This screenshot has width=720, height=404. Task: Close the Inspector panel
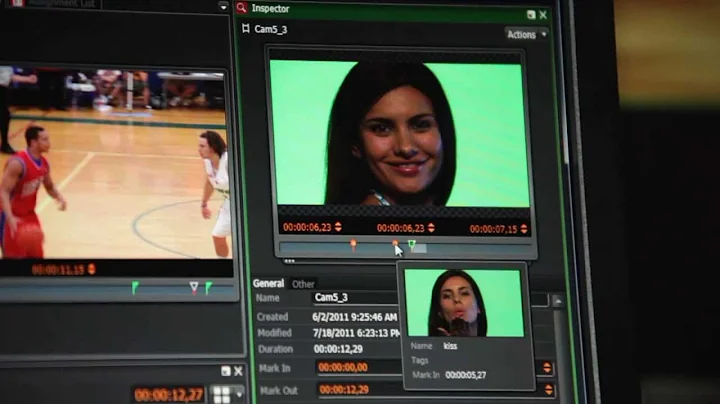(x=543, y=15)
